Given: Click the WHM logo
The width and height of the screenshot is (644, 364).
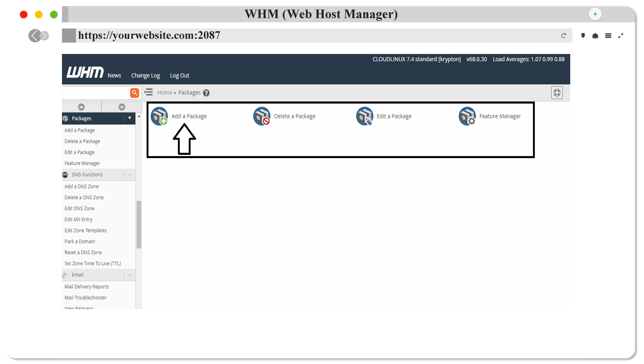Looking at the screenshot, I should (x=85, y=72).
